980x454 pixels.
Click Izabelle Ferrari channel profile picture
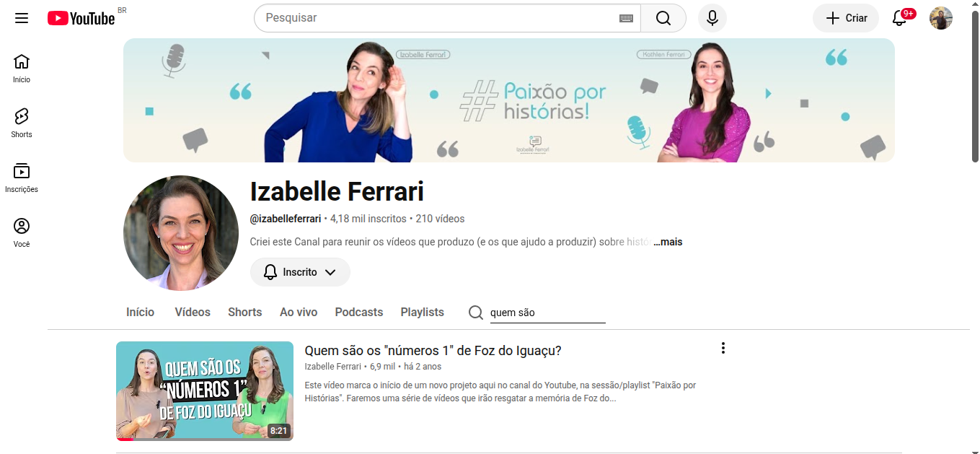[181, 233]
